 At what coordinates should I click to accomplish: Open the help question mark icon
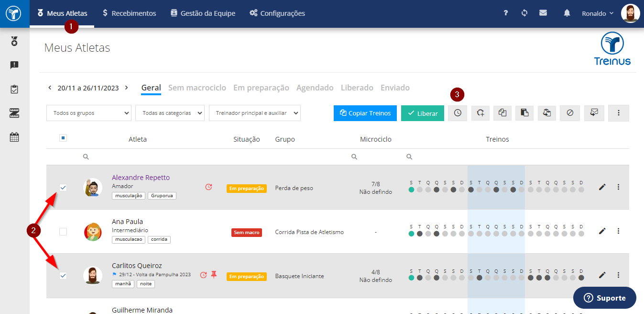coord(505,13)
